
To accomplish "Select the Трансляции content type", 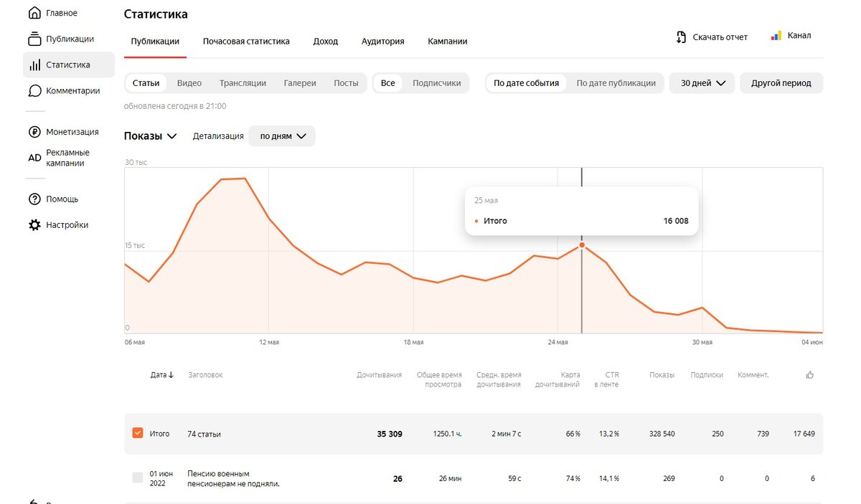I will pos(243,83).
